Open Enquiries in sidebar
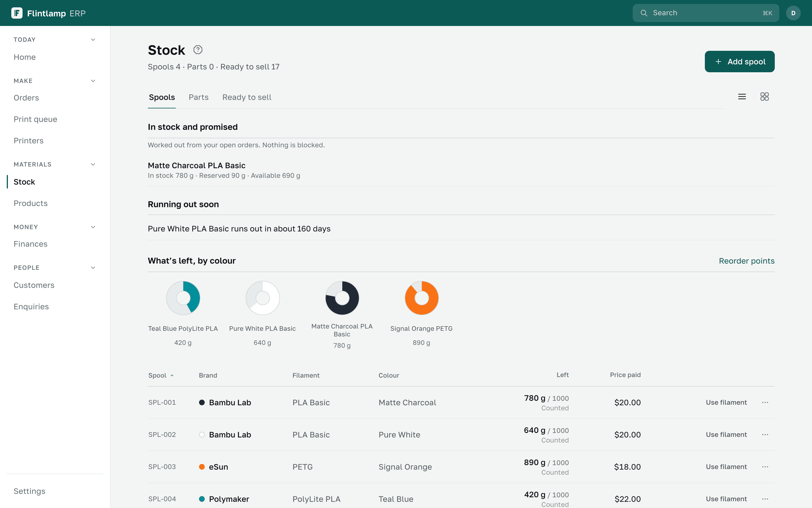 click(x=31, y=307)
